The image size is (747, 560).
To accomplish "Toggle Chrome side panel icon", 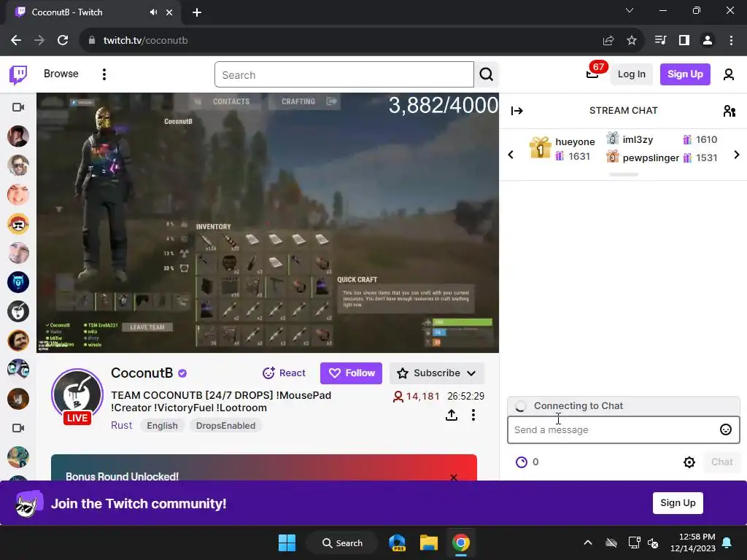I will click(684, 41).
